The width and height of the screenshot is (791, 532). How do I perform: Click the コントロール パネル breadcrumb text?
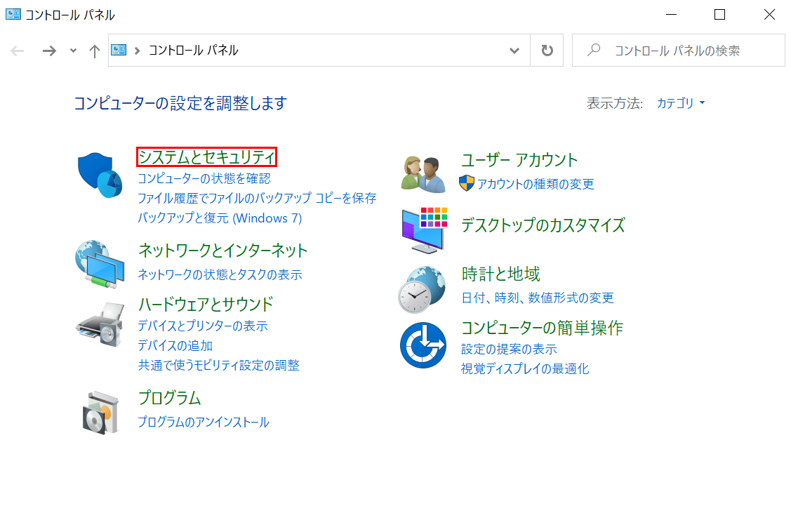click(193, 50)
